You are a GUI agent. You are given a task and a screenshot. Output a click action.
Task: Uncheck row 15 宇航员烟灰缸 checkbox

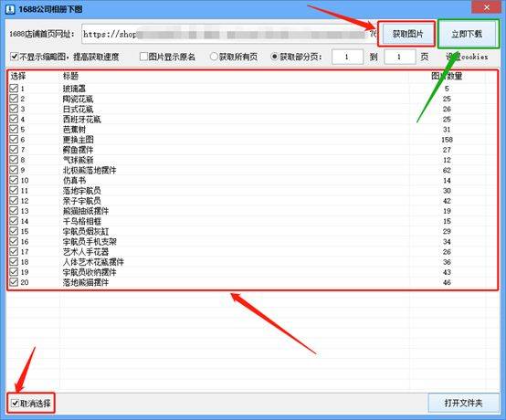click(14, 231)
